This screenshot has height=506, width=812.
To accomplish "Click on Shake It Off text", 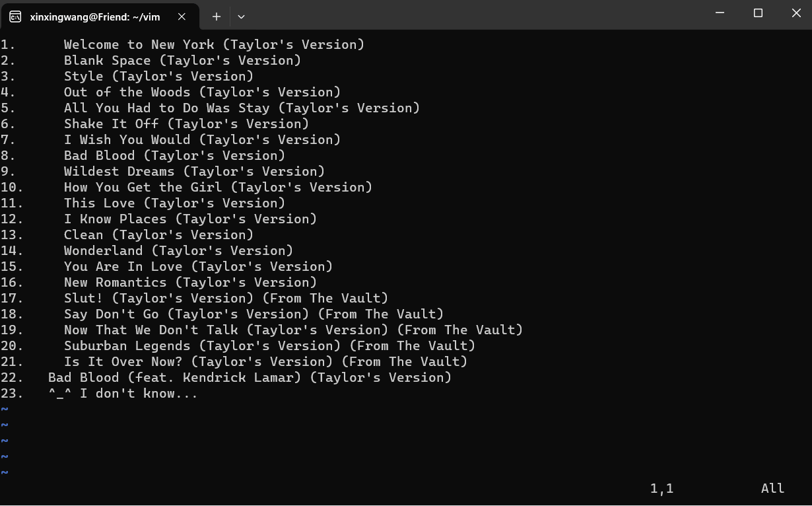I will point(112,124).
